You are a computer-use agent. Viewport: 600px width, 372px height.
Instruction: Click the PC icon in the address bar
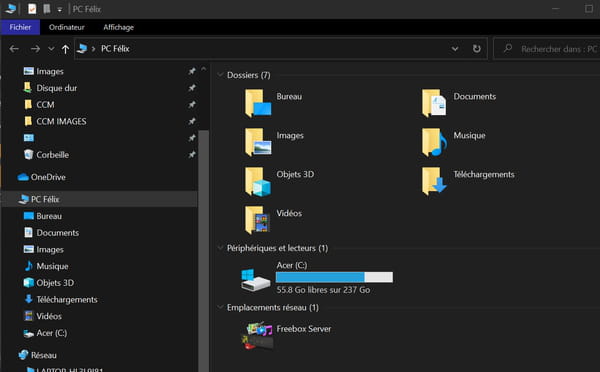[82, 49]
